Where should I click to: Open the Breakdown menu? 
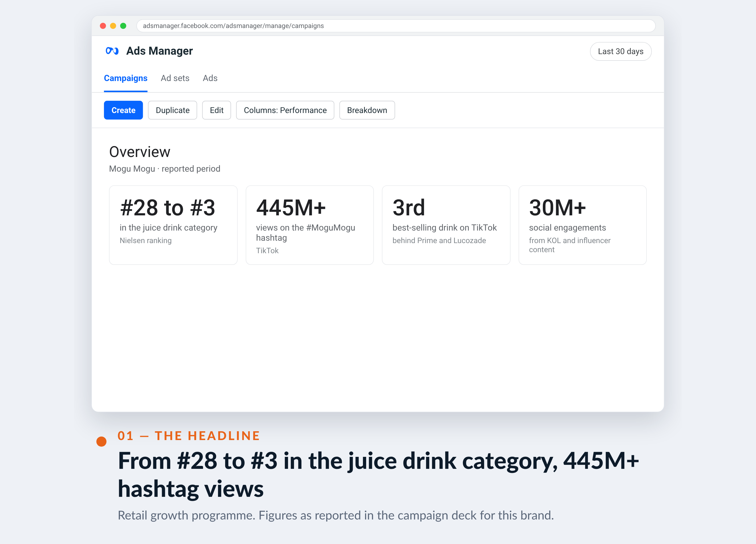click(x=367, y=110)
